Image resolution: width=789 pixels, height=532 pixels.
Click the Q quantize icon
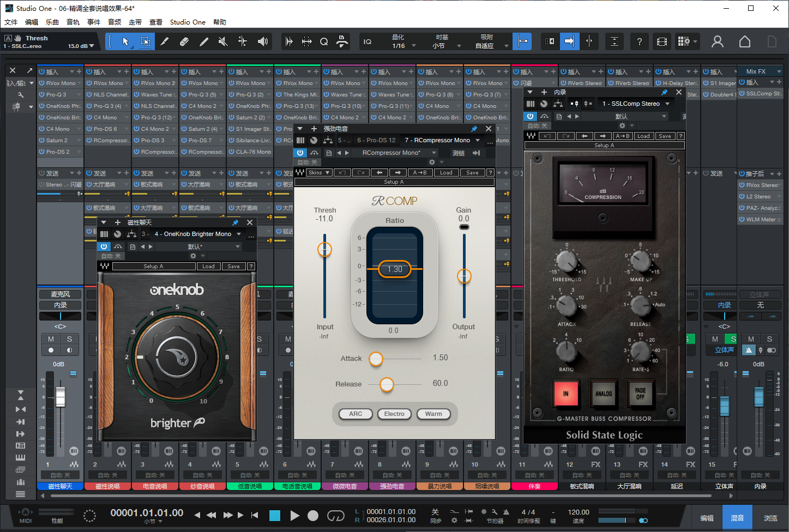pyautogui.click(x=324, y=41)
